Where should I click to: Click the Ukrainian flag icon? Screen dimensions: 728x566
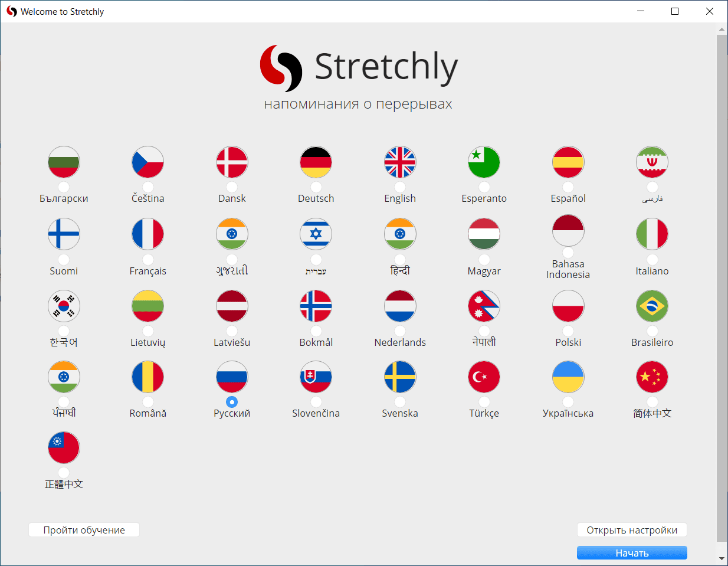[x=568, y=377]
